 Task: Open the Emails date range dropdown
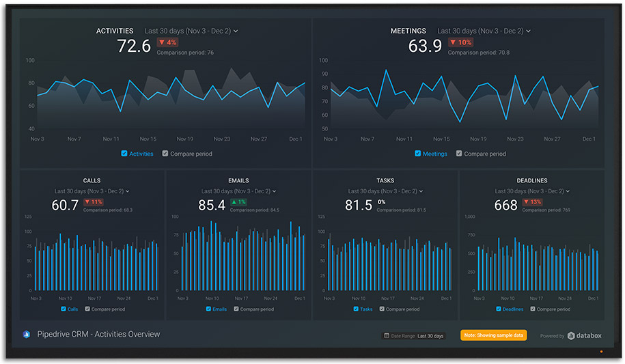238,191
